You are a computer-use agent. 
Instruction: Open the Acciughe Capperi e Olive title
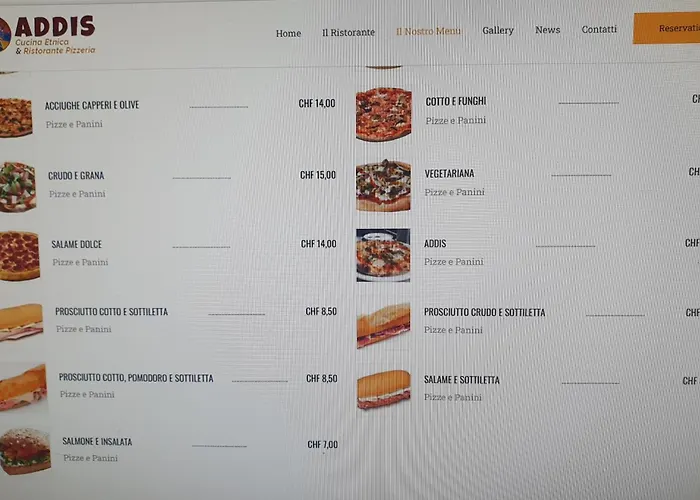[x=92, y=105]
